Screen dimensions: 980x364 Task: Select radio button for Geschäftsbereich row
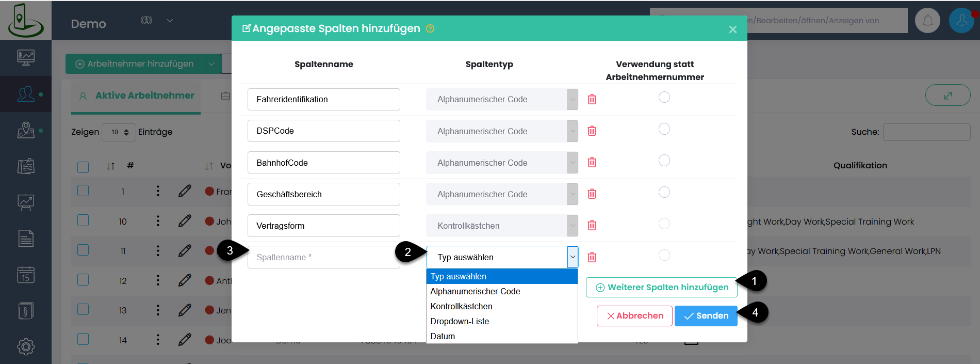click(664, 192)
